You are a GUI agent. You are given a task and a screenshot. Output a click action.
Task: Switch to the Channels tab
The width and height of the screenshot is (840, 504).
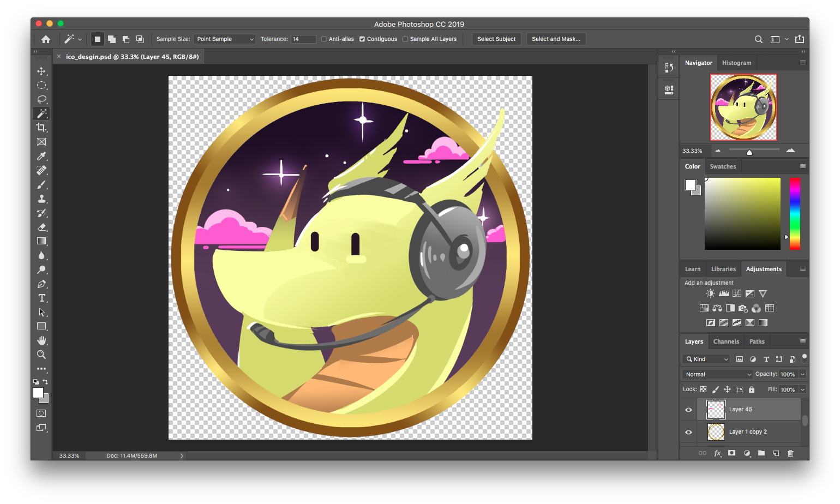726,341
